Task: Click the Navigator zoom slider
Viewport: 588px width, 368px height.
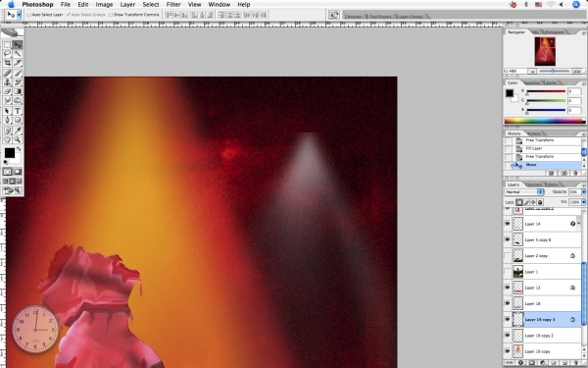Action: pos(554,71)
